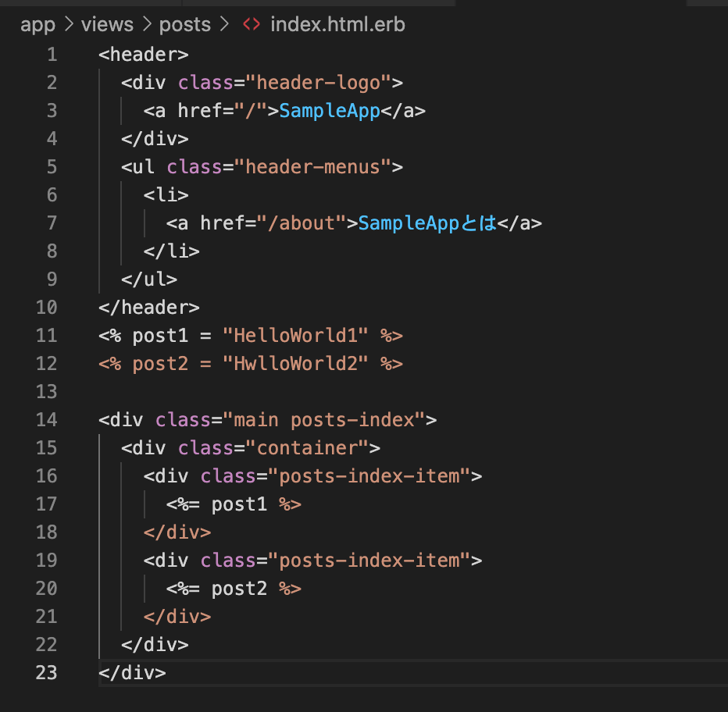The width and height of the screenshot is (728, 712).
Task: Click the closing </div> on line 18
Action: pyautogui.click(x=177, y=532)
